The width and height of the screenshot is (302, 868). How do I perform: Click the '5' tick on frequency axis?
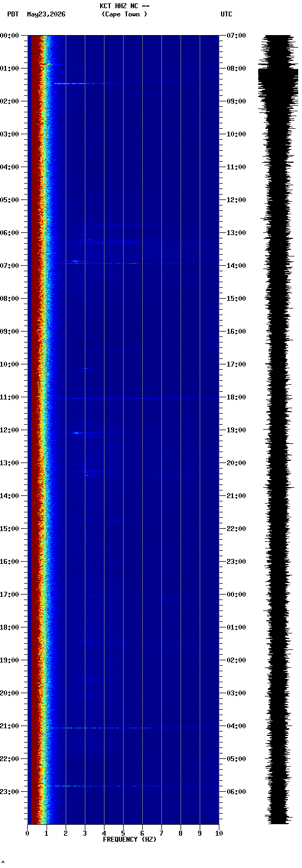[x=123, y=833]
